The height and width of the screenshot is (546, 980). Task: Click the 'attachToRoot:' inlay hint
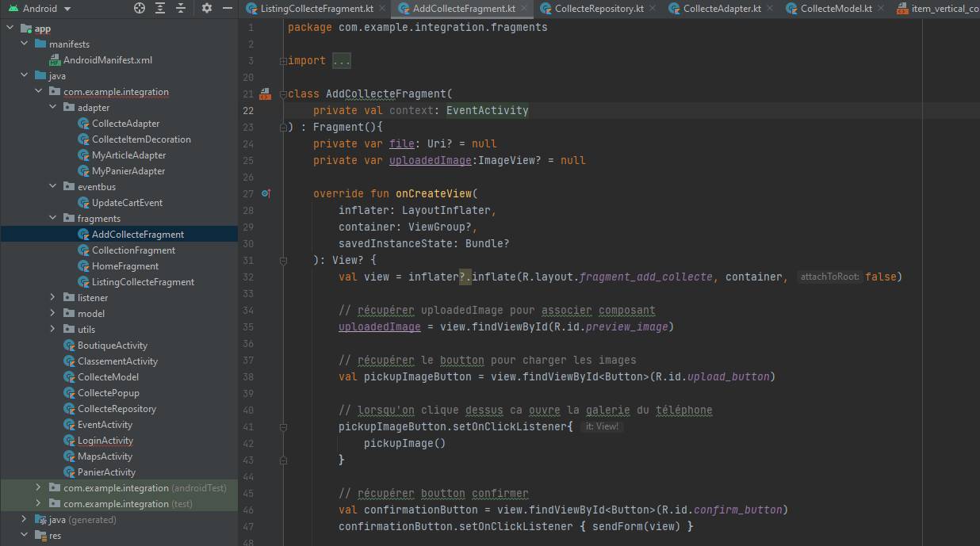830,277
